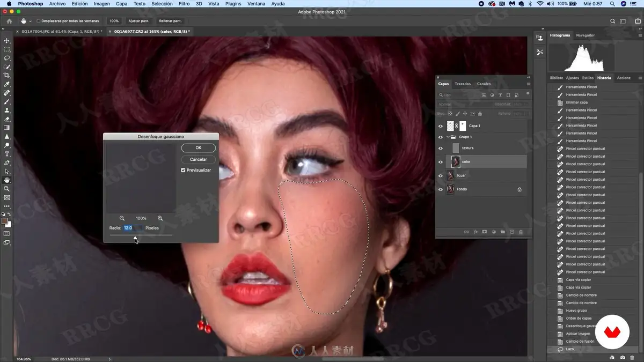This screenshot has width=644, height=362.
Task: Select the Move tool
Action: click(7, 41)
